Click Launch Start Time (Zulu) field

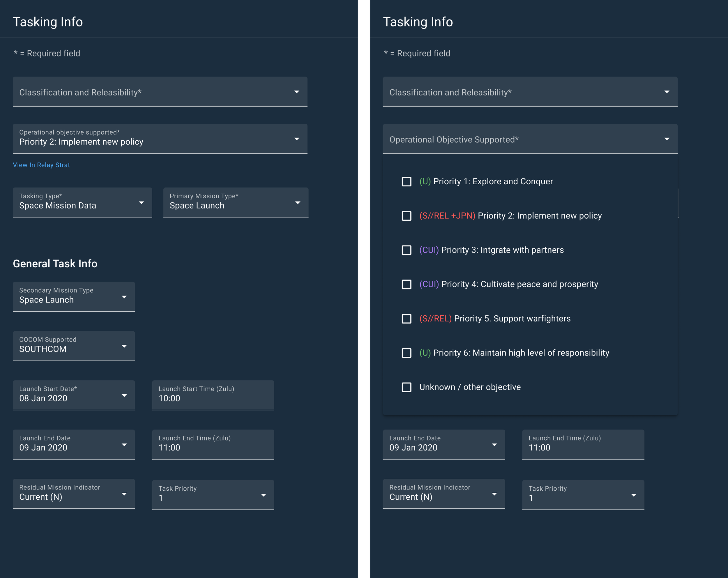(213, 395)
